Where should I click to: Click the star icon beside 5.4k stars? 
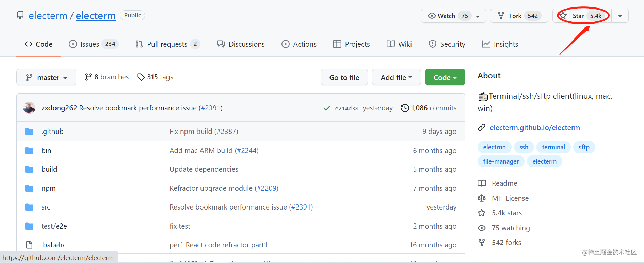pos(482,213)
